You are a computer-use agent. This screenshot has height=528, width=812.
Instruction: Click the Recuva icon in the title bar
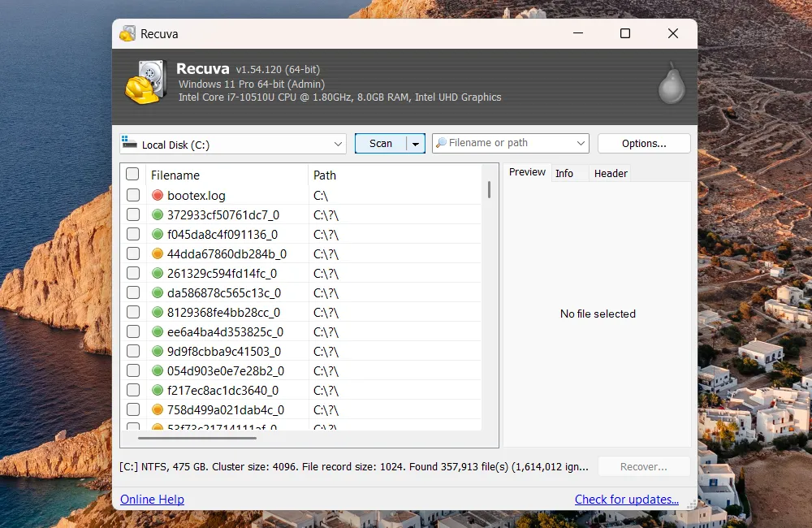(x=127, y=34)
